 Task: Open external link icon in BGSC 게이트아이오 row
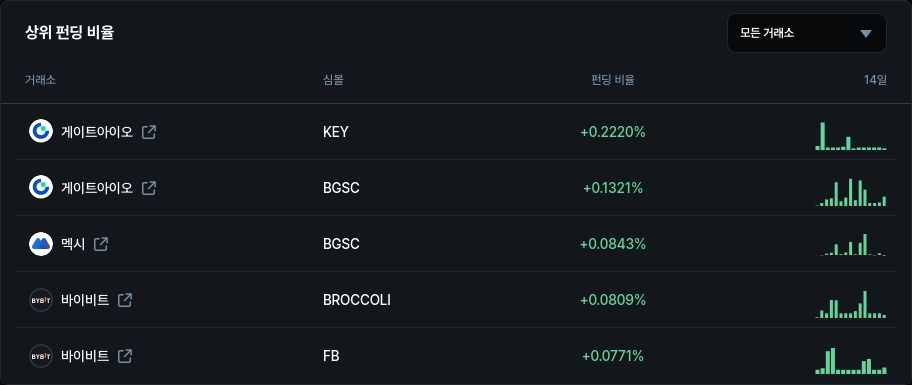click(x=149, y=188)
